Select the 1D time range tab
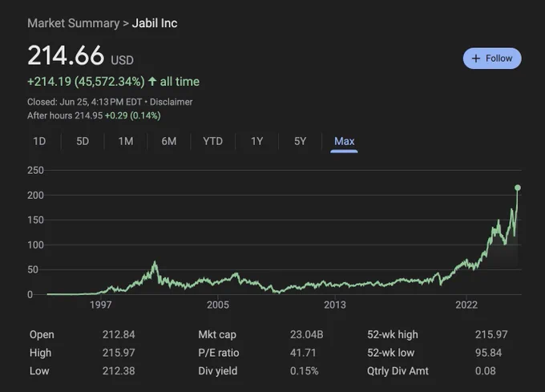545x392 pixels. click(x=39, y=141)
